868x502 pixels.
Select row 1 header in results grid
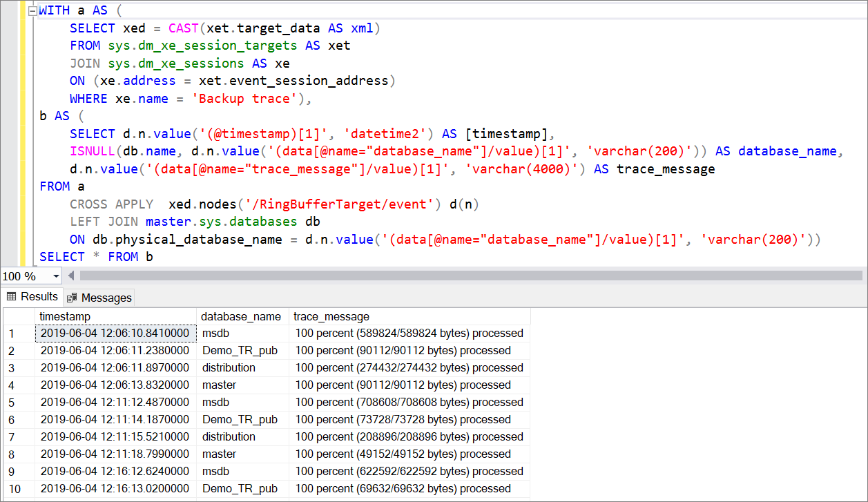tap(19, 333)
